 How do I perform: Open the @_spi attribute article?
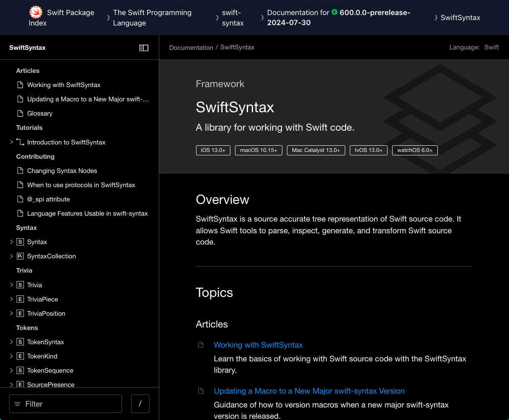[x=49, y=199]
